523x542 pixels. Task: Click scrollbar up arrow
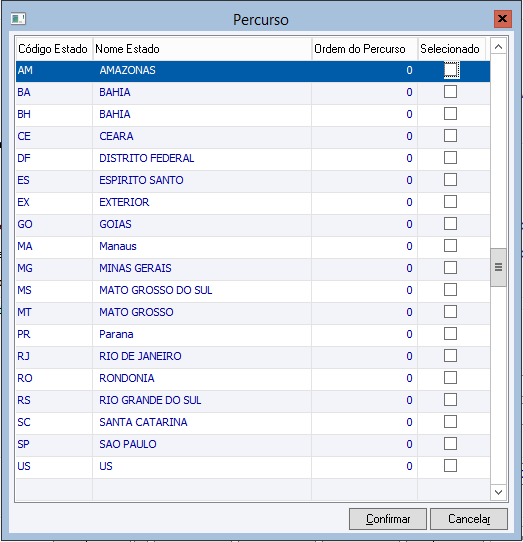[498, 46]
